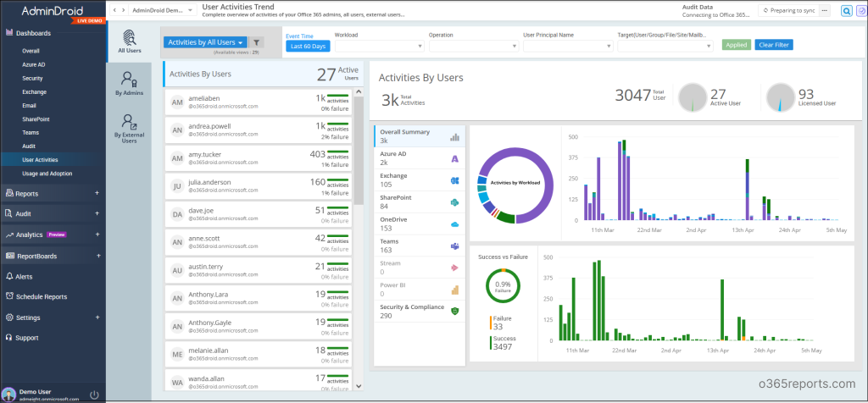
Task: Click julia.anderson's JU avatar
Action: 177,186
